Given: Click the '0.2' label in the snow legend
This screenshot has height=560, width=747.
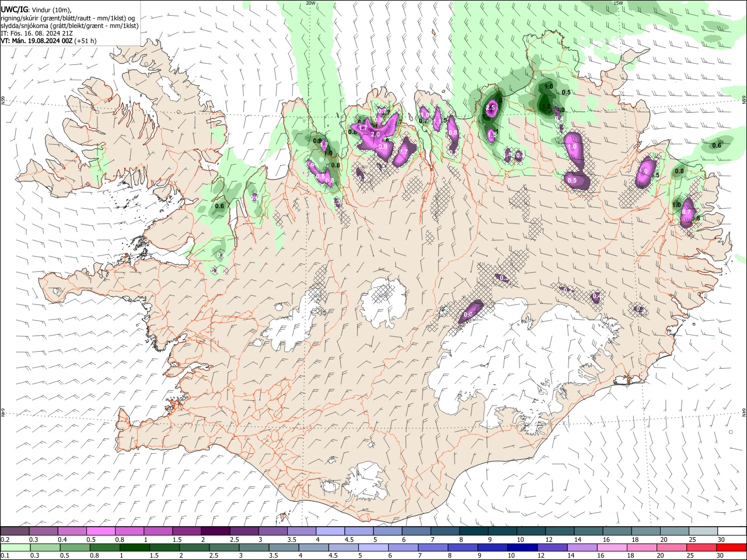Looking at the screenshot, I should 4,540.
